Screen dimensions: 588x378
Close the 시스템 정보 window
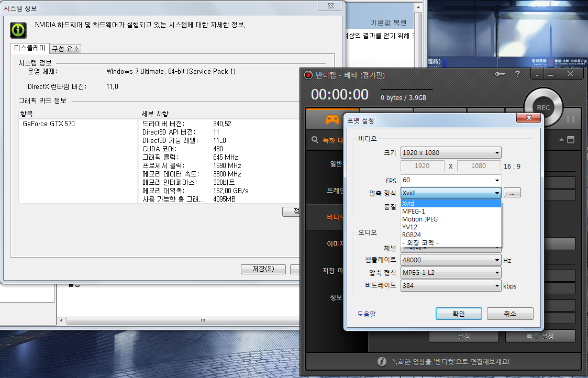[330, 6]
